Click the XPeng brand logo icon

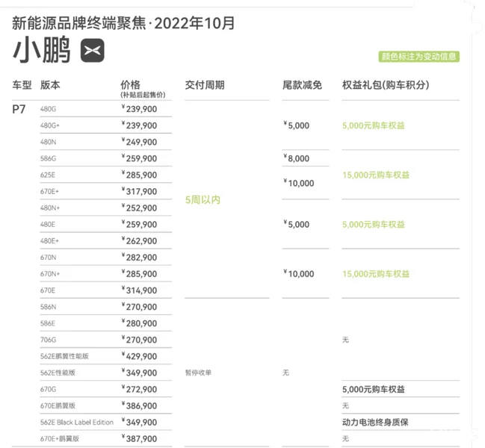[x=92, y=50]
